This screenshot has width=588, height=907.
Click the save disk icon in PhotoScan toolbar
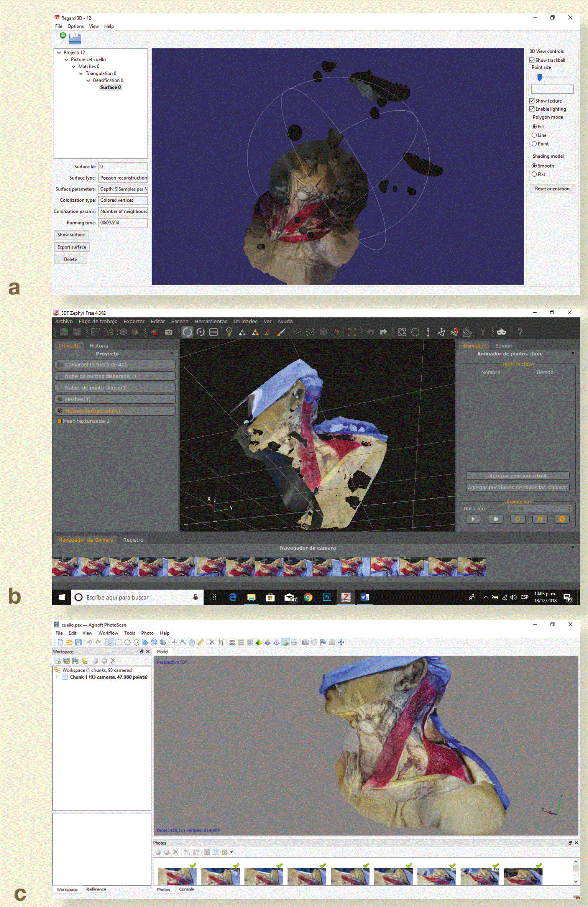click(x=78, y=642)
